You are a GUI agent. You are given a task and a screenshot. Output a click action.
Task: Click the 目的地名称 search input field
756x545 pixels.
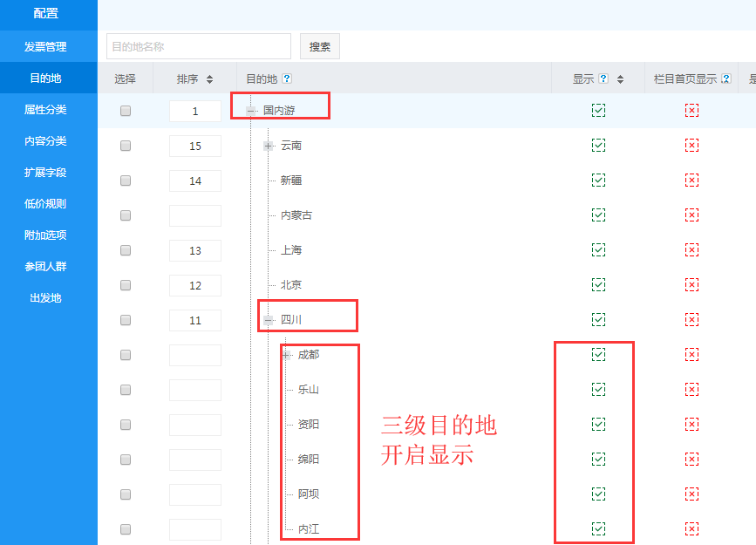pyautogui.click(x=198, y=46)
